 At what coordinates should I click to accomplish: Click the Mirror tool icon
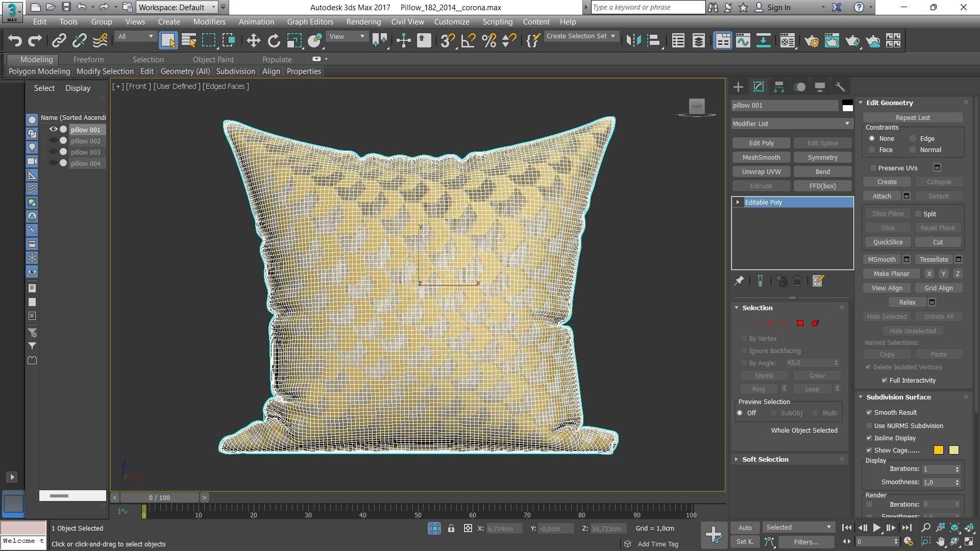633,41
